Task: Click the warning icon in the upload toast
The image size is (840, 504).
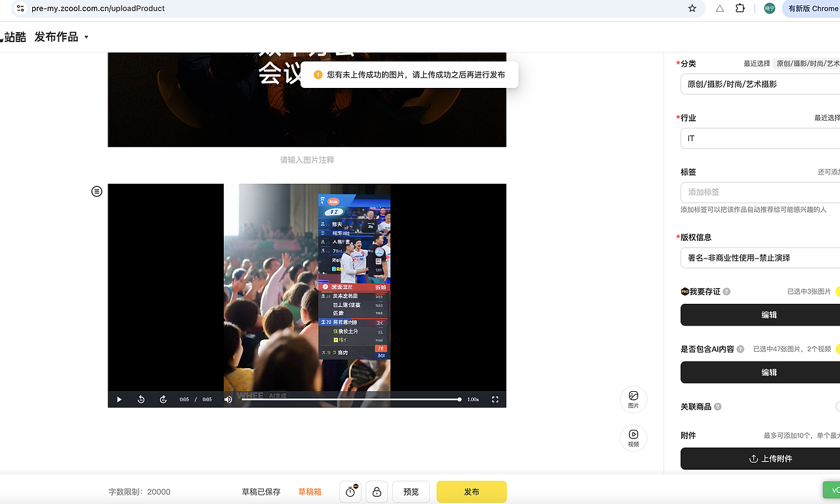Action: point(318,75)
